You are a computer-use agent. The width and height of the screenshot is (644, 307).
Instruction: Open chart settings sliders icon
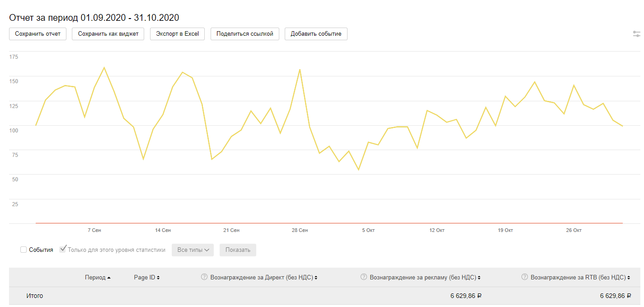point(636,34)
